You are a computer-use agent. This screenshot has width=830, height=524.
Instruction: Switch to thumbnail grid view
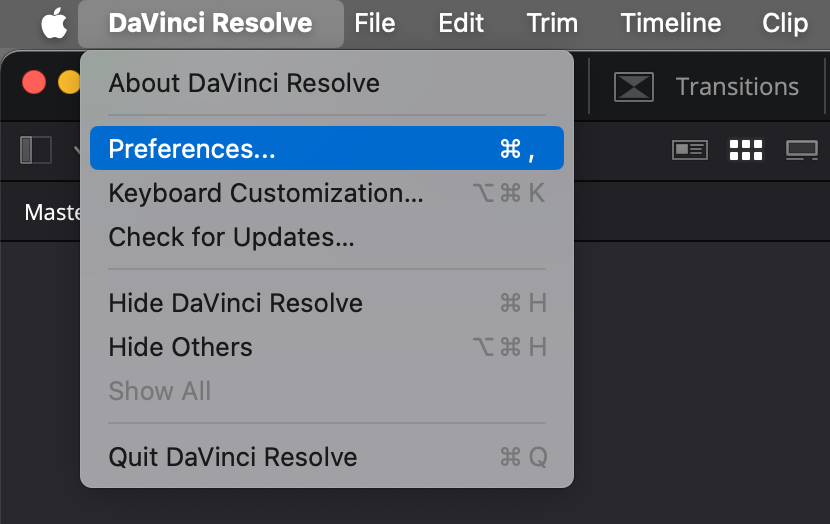[746, 150]
